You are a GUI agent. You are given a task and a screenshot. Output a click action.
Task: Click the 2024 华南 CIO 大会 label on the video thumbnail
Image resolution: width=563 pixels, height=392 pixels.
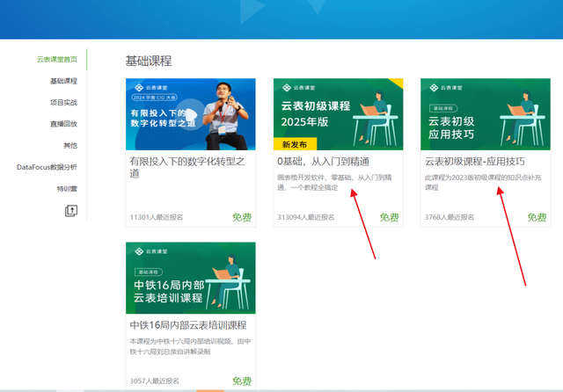coord(155,98)
